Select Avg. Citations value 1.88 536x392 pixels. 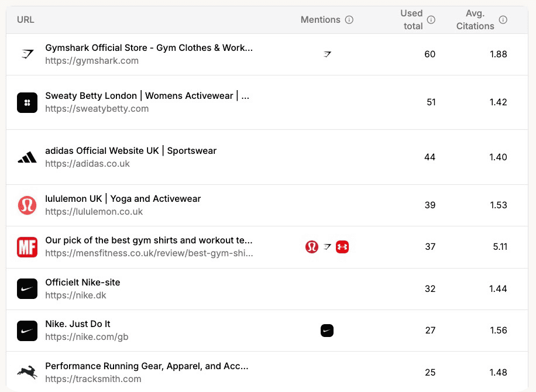(x=499, y=54)
